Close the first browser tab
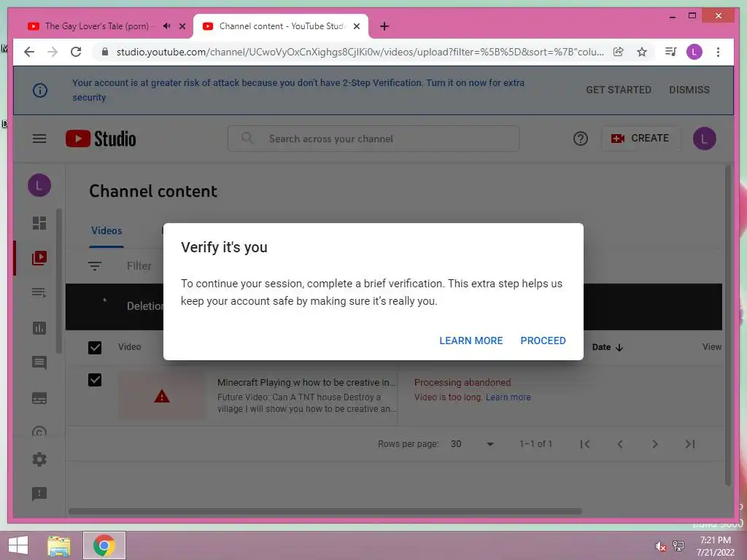The width and height of the screenshot is (747, 560). [x=182, y=26]
